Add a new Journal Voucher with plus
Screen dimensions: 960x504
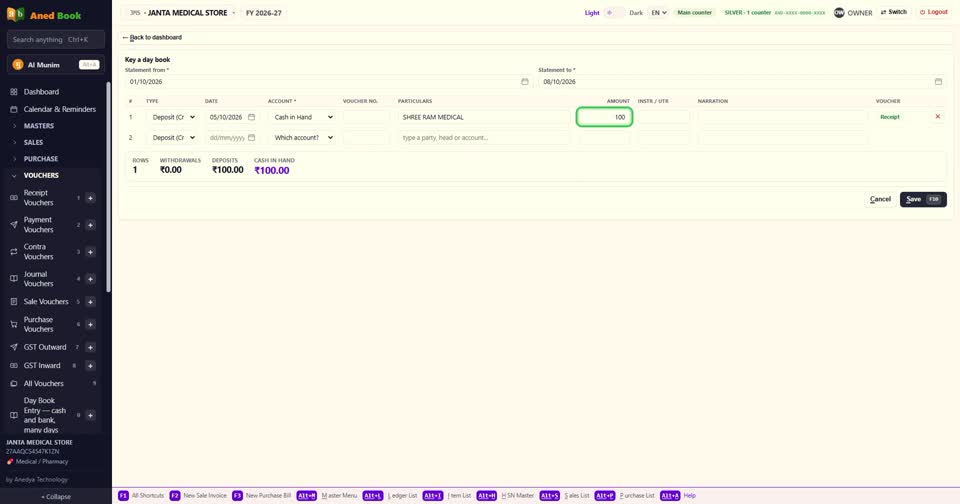click(x=90, y=279)
